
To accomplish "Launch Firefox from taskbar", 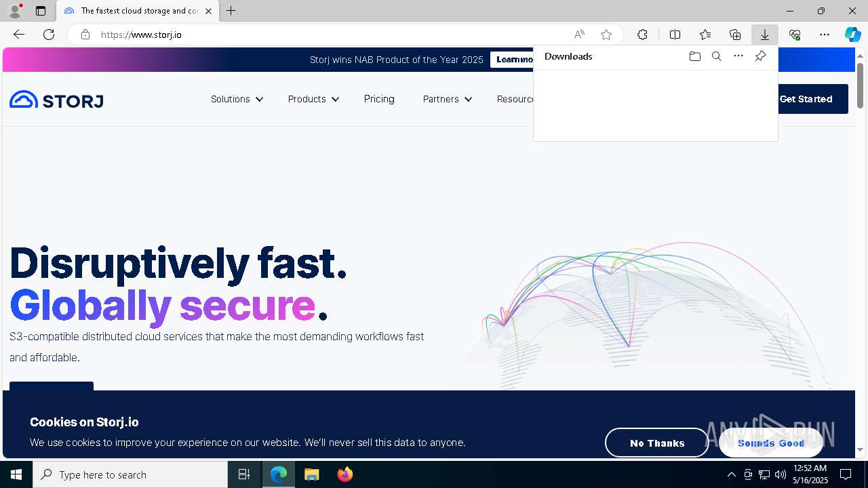I will pos(345,474).
